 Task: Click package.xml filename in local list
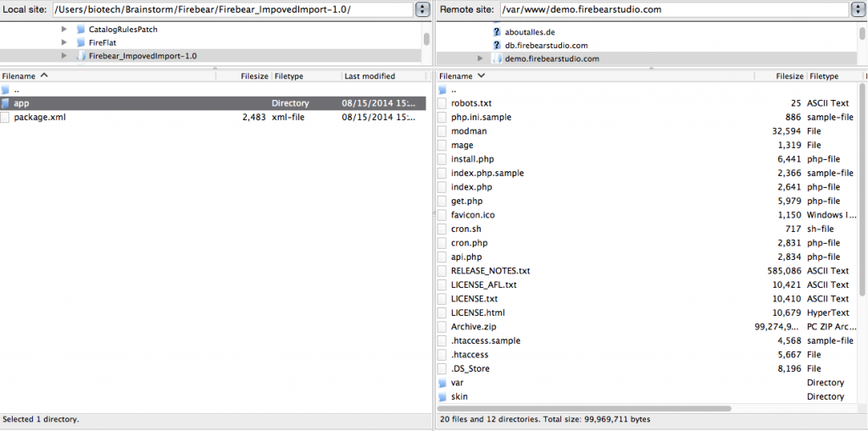40,118
